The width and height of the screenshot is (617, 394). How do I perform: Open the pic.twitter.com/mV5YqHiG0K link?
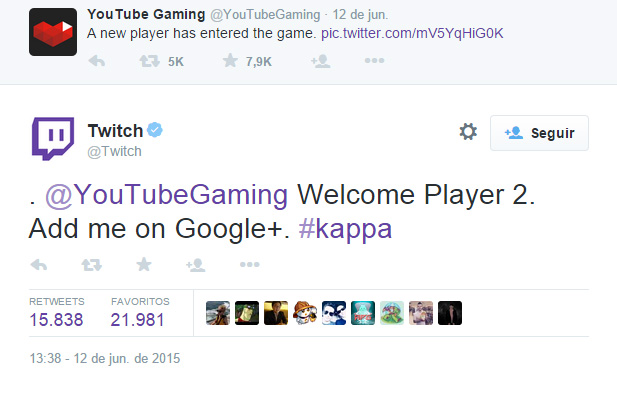click(412, 33)
